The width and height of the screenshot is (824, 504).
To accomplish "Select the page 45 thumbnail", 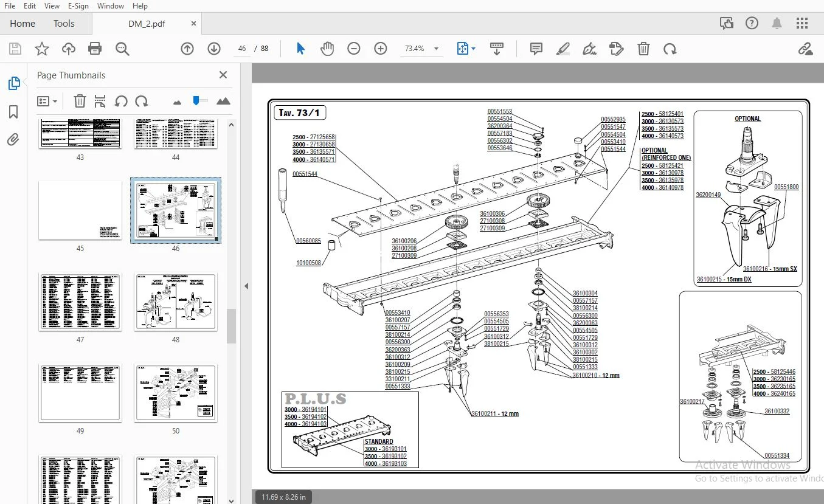I will tap(80, 210).
